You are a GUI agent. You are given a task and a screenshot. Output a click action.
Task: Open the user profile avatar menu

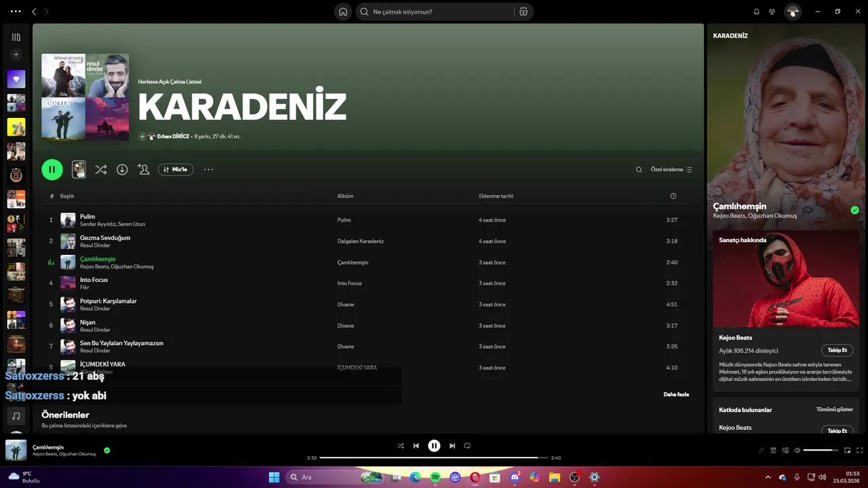tap(793, 12)
